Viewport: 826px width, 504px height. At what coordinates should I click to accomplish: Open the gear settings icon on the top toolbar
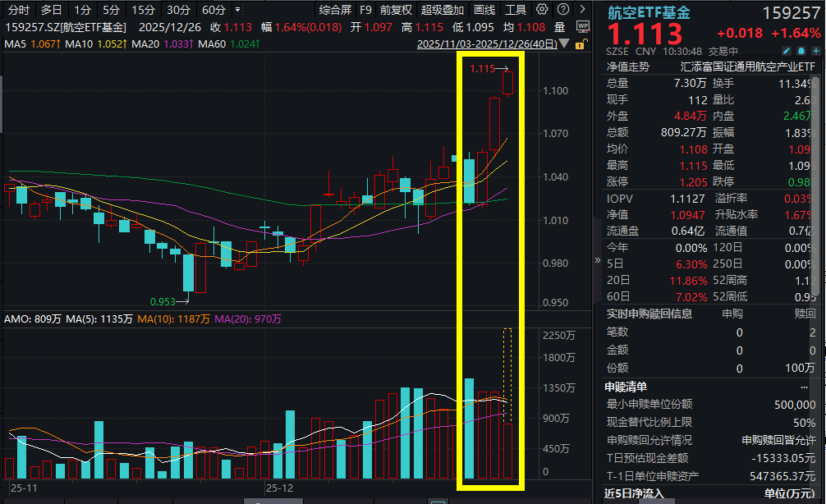[541, 9]
